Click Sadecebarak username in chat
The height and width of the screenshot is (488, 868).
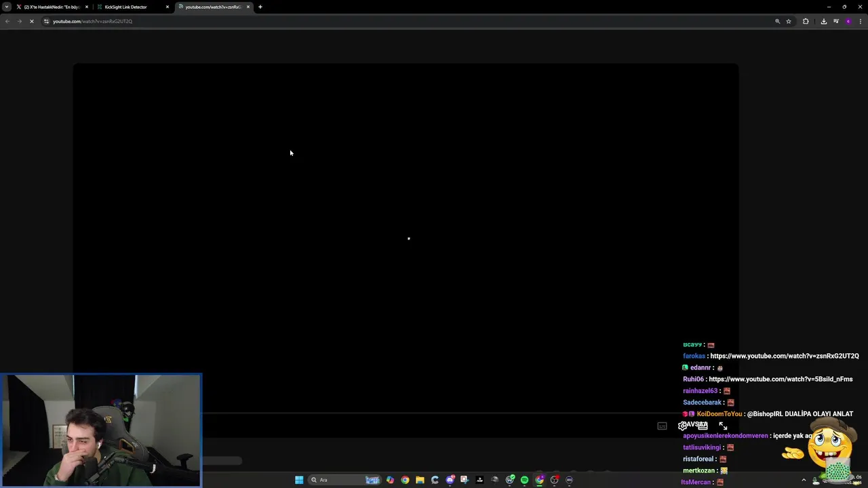click(x=702, y=402)
